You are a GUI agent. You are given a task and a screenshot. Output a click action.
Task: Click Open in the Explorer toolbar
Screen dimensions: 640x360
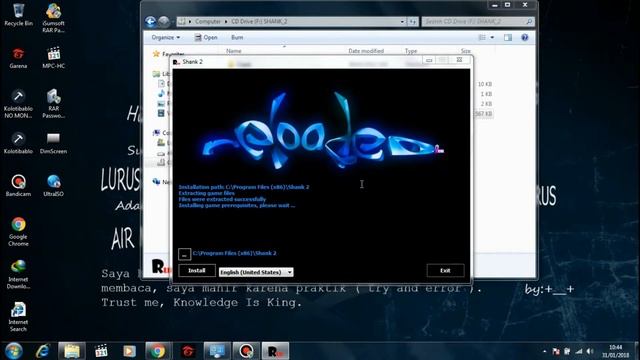(206, 37)
